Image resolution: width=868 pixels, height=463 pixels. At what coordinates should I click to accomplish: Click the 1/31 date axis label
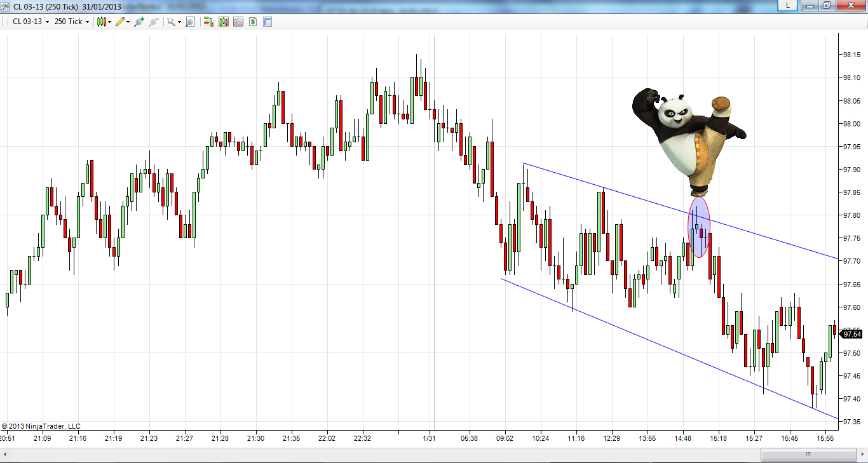click(x=430, y=438)
